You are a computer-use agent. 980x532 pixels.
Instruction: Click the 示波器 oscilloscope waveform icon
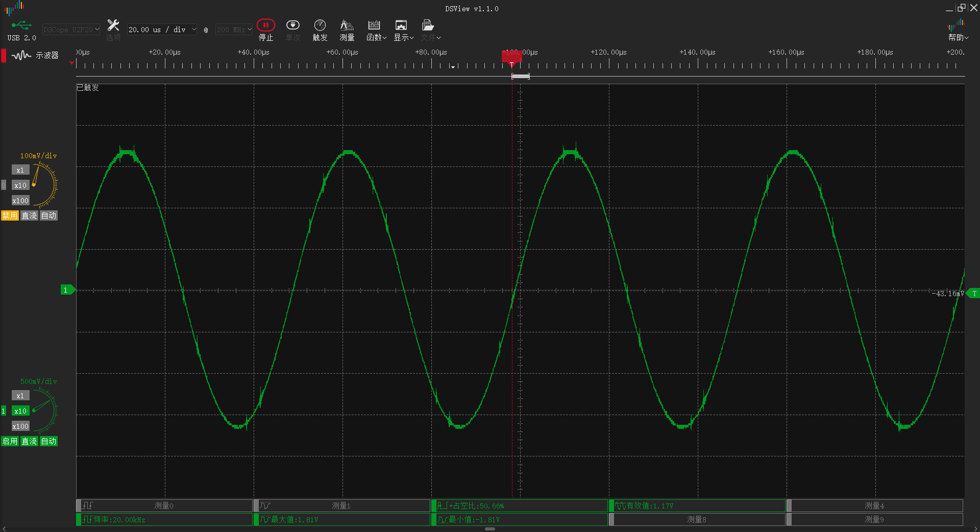point(21,55)
